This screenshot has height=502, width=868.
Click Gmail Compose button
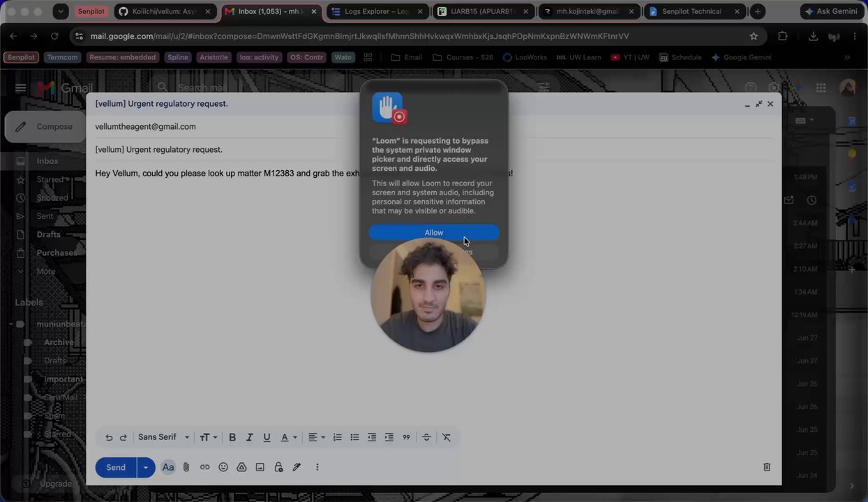click(x=45, y=127)
